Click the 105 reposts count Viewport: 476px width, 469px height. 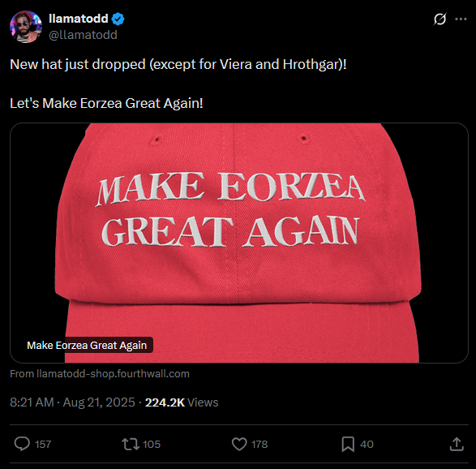click(x=152, y=444)
